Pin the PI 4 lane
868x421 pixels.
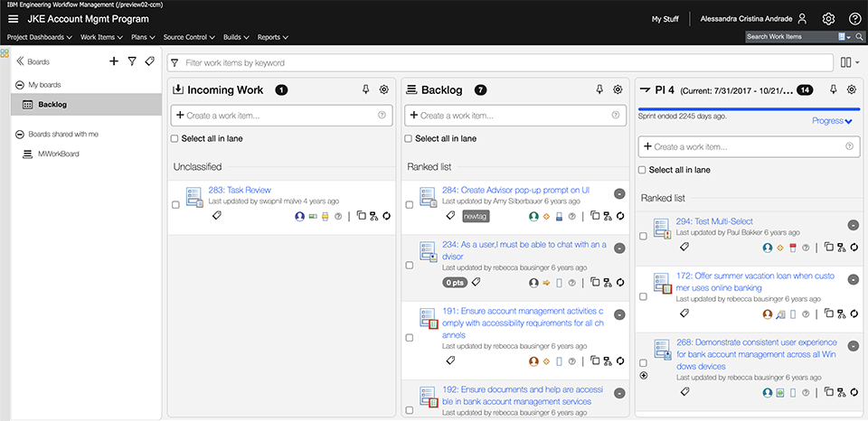coord(833,89)
